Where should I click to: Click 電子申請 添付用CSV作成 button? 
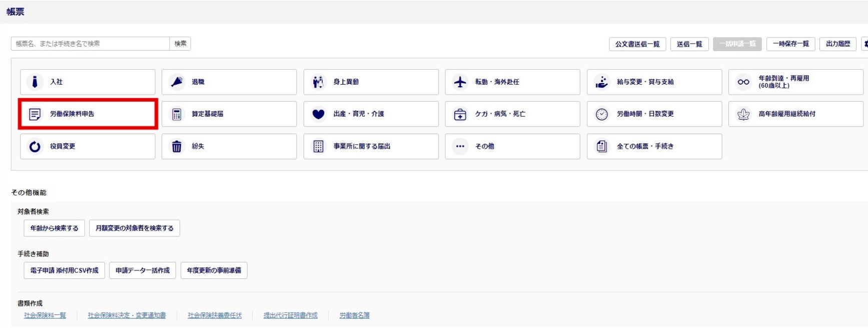(x=65, y=270)
